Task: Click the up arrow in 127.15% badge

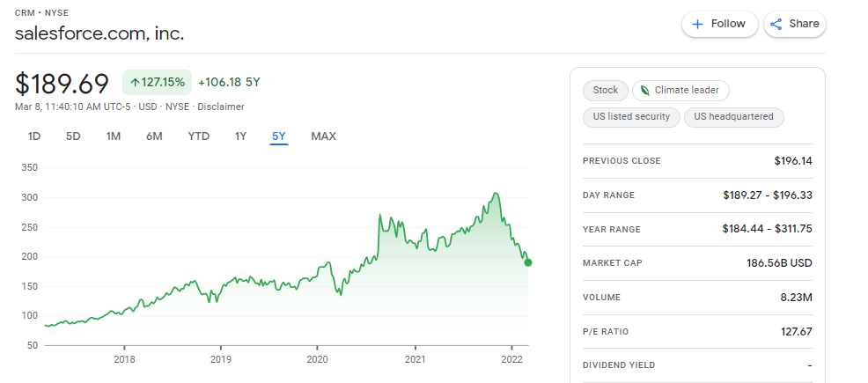Action: (x=135, y=83)
